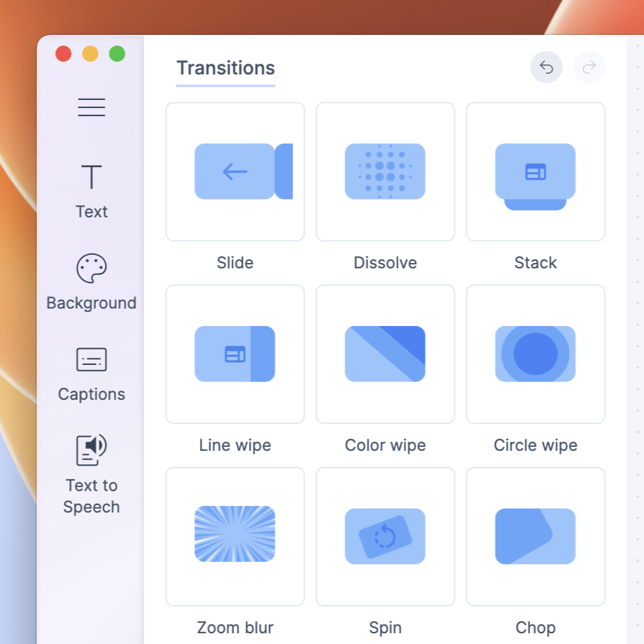644x644 pixels.
Task: Click the 'Background' sidebar label
Action: tap(92, 303)
